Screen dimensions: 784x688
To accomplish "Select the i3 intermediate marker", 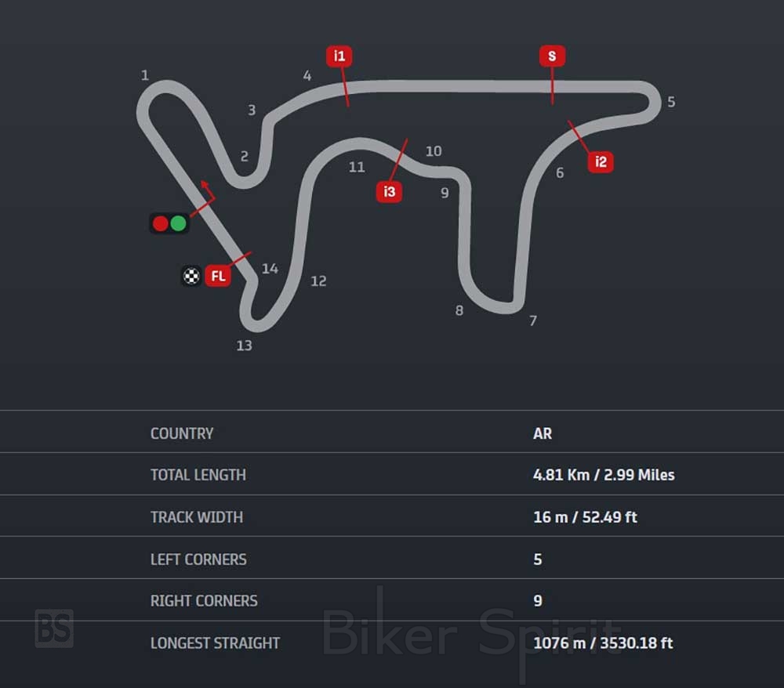I will (389, 191).
